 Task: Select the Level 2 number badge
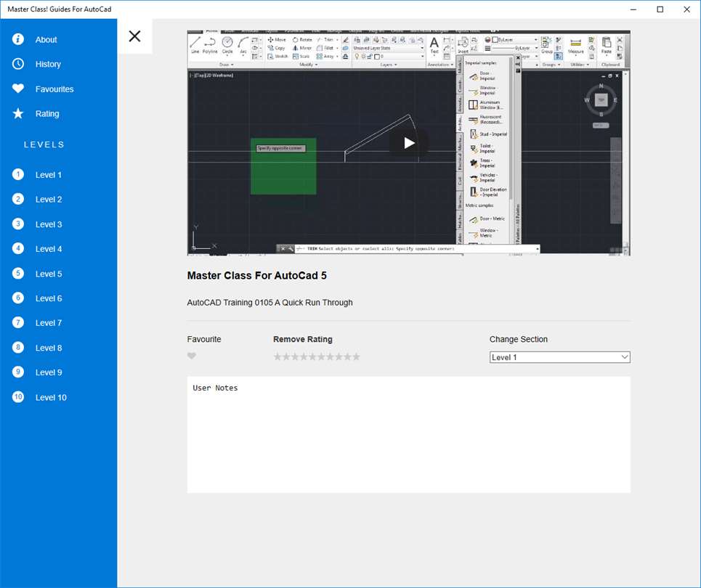click(x=18, y=200)
